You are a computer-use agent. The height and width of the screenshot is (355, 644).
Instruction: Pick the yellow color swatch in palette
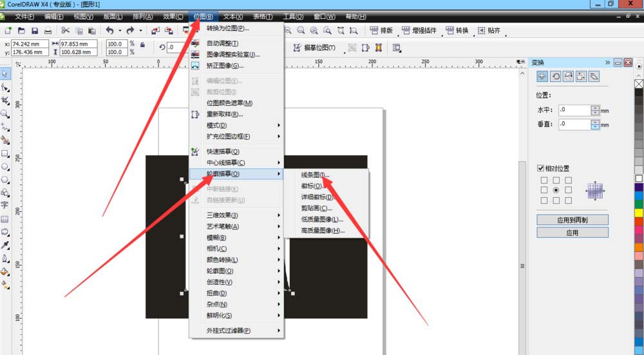(x=639, y=213)
